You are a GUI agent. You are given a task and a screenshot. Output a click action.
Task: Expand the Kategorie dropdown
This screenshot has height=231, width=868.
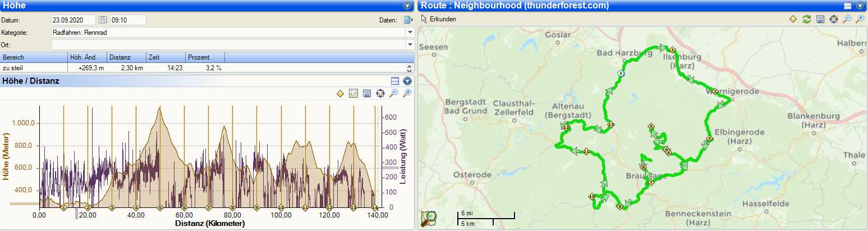(409, 33)
